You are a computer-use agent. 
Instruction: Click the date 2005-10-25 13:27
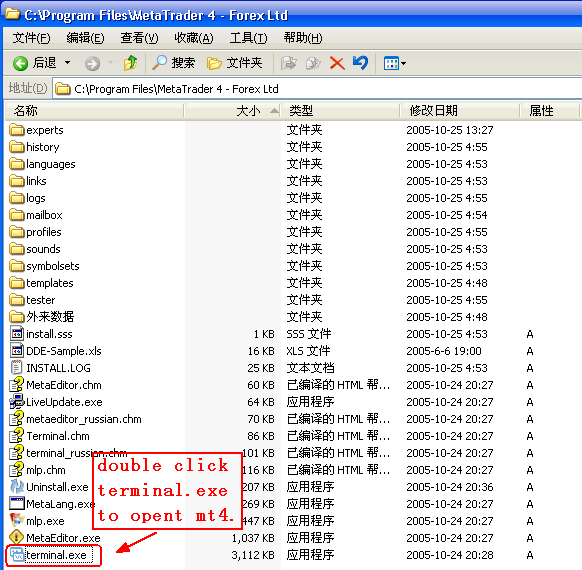[450, 130]
